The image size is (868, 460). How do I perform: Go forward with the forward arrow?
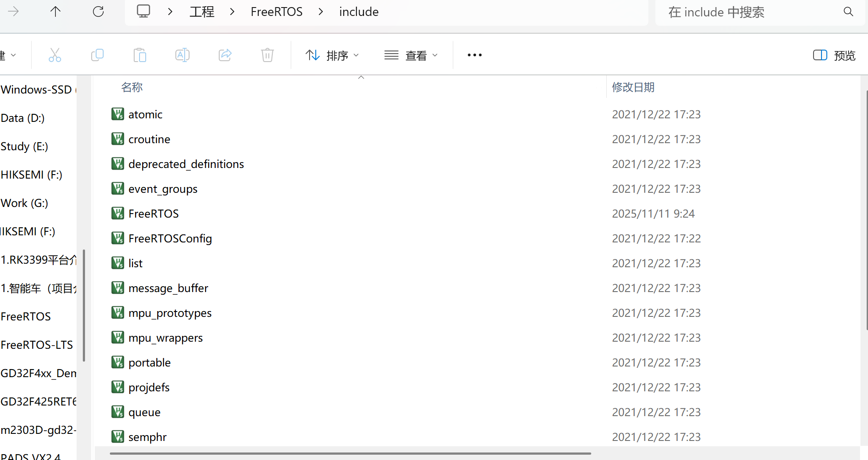pos(14,12)
